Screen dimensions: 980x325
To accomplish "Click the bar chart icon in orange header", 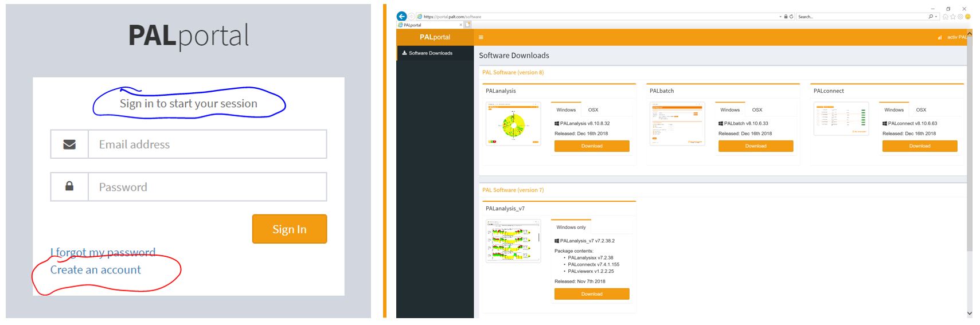I will 940,37.
